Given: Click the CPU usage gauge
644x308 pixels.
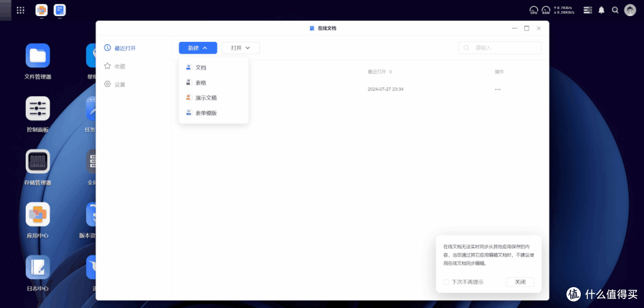Looking at the screenshot, I should [x=534, y=10].
